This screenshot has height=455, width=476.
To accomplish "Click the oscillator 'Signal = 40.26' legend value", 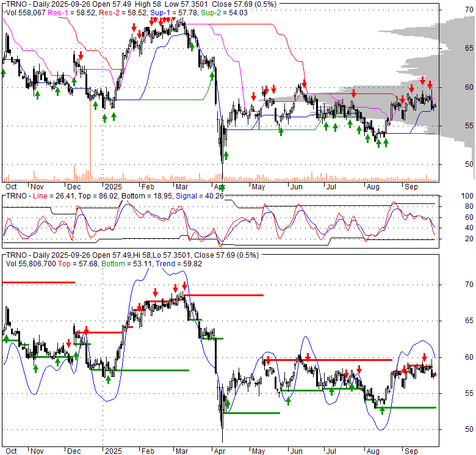I will [200, 196].
